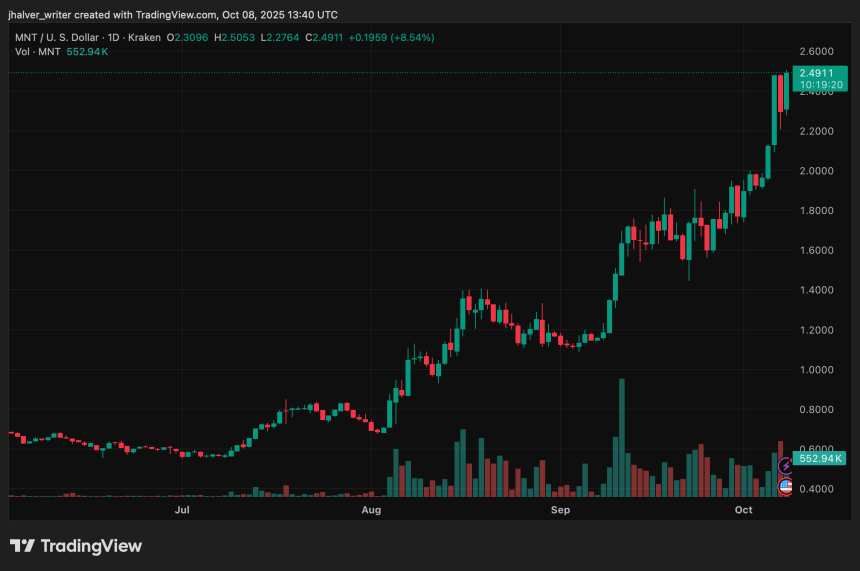Click the TradingView logo at bottom left
The height and width of the screenshot is (571, 860).
point(76,546)
